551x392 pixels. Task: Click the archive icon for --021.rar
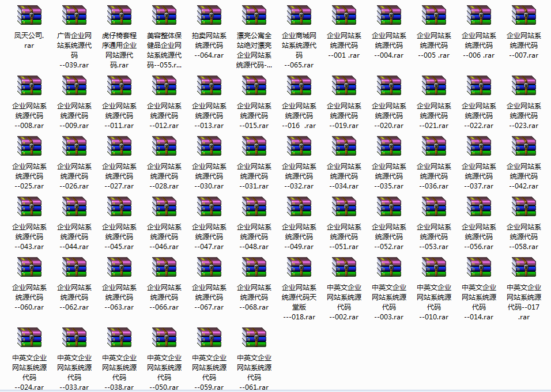pyautogui.click(x=435, y=85)
